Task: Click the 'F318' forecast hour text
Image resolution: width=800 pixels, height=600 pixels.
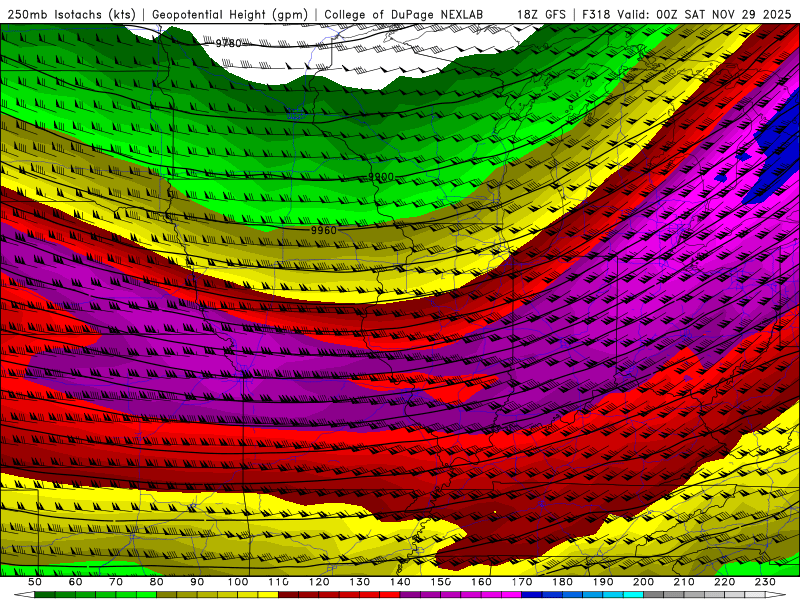Action: [597, 15]
